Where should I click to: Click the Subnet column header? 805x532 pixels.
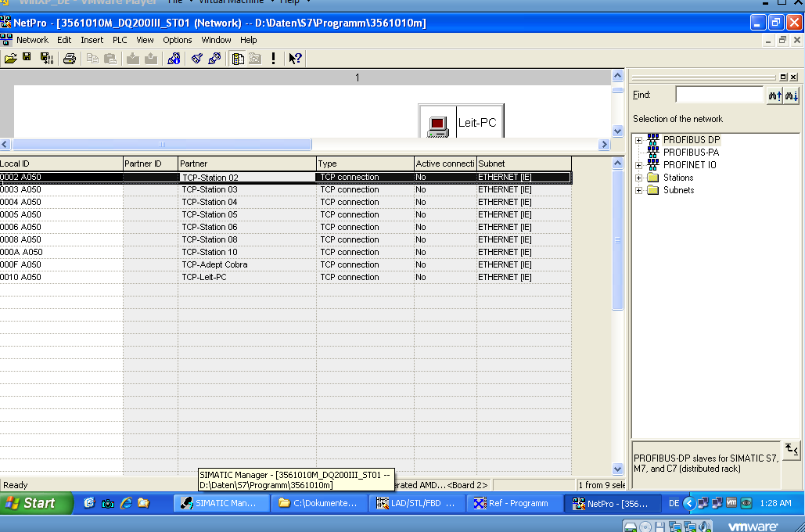[x=523, y=164]
